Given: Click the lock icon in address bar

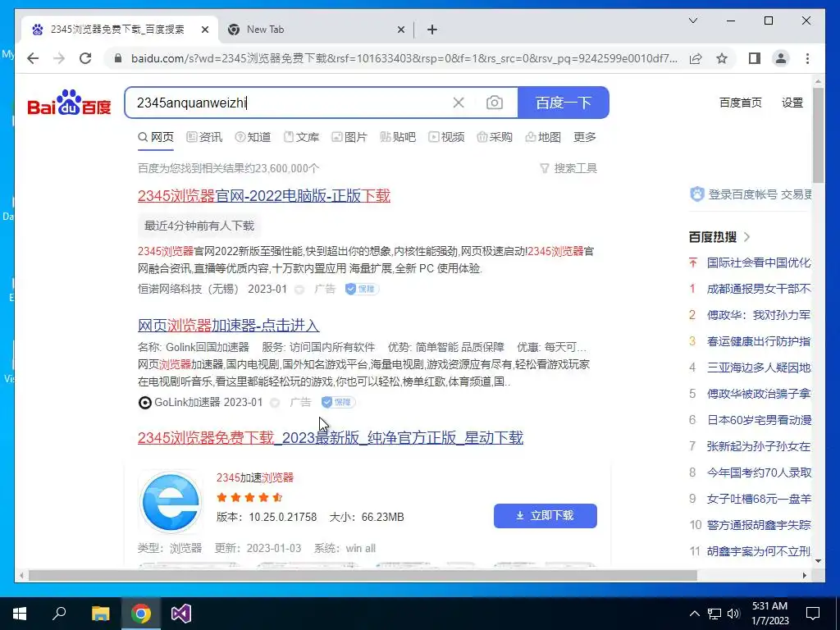Looking at the screenshot, I should coord(118,58).
